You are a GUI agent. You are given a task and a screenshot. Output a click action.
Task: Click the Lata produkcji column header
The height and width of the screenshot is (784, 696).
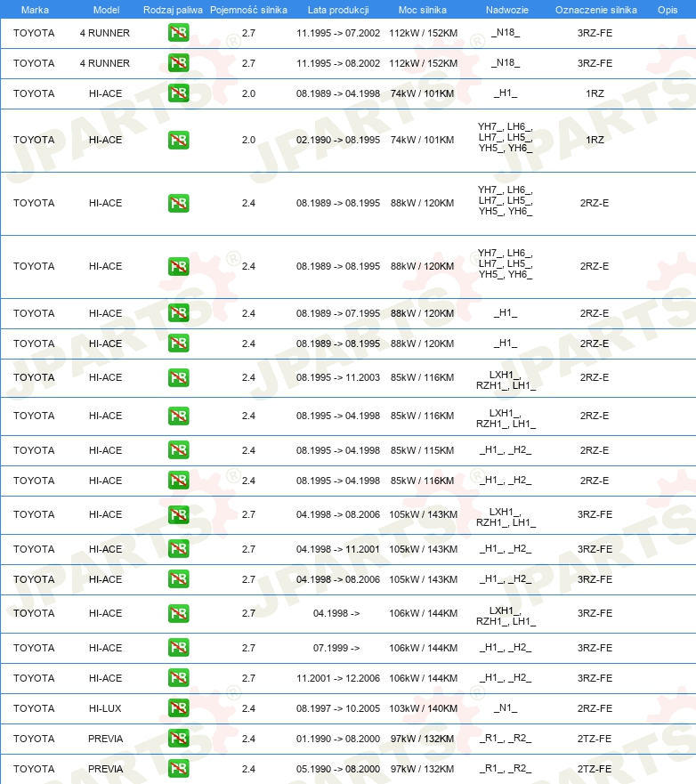coord(338,10)
